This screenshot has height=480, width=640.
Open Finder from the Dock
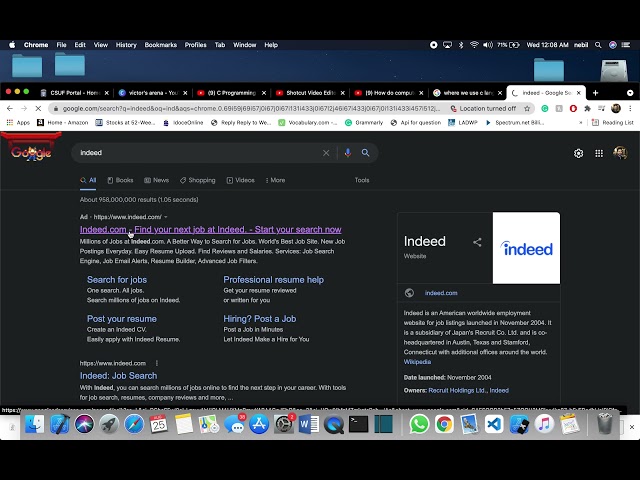click(x=35, y=424)
